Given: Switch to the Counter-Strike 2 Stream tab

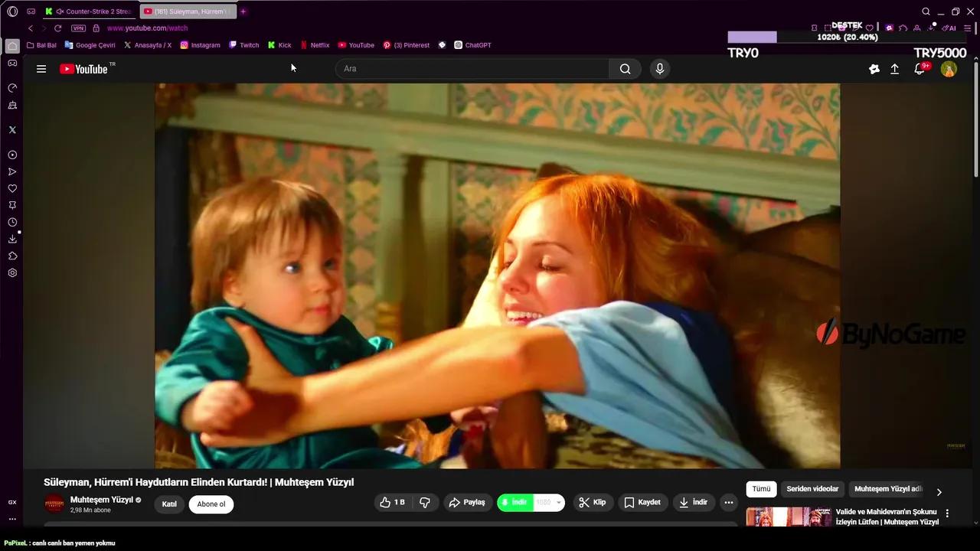Looking at the screenshot, I should click(92, 11).
